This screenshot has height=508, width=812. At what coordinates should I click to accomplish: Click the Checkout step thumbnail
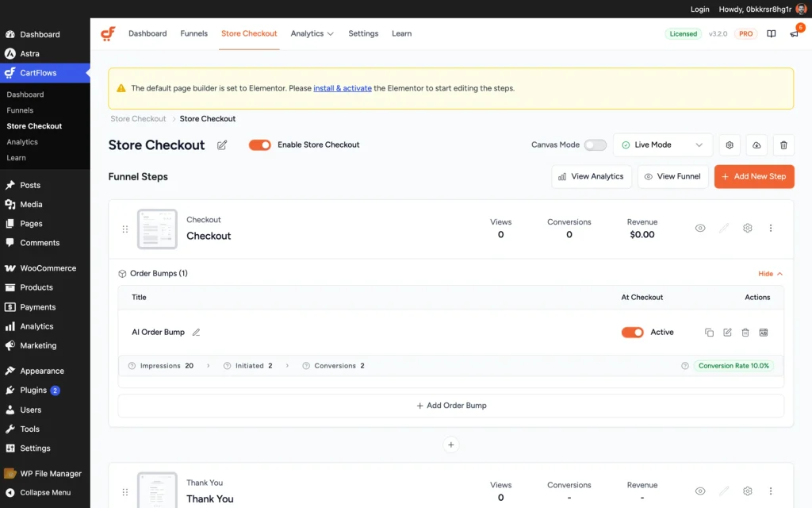(x=157, y=229)
